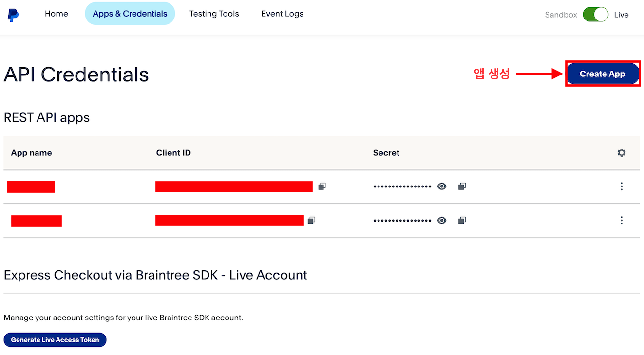Open the Testing Tools tab
The width and height of the screenshot is (644, 355).
pos(214,14)
